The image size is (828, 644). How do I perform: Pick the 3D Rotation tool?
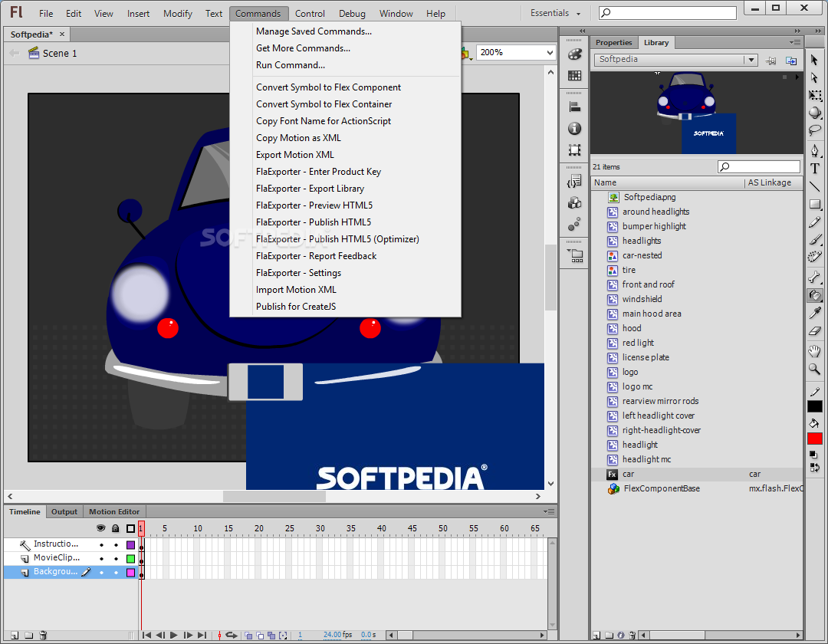click(x=815, y=113)
